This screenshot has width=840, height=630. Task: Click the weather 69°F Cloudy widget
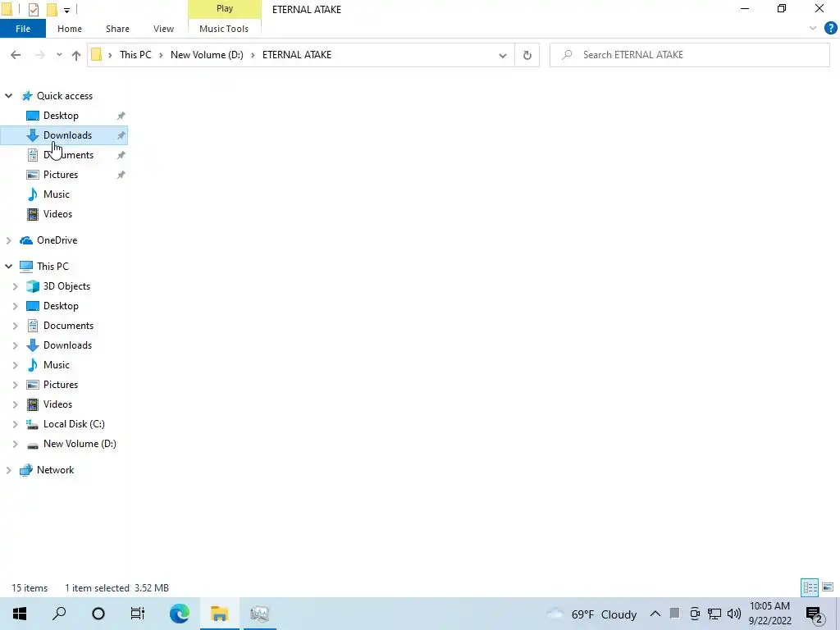click(592, 614)
